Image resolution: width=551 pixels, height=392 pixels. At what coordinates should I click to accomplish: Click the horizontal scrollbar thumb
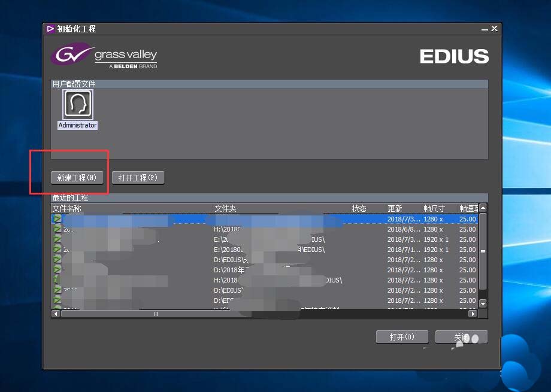tap(156, 314)
